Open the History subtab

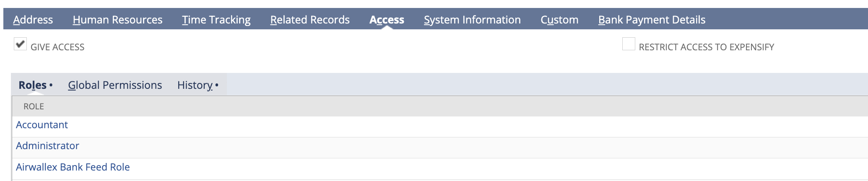pyautogui.click(x=195, y=85)
